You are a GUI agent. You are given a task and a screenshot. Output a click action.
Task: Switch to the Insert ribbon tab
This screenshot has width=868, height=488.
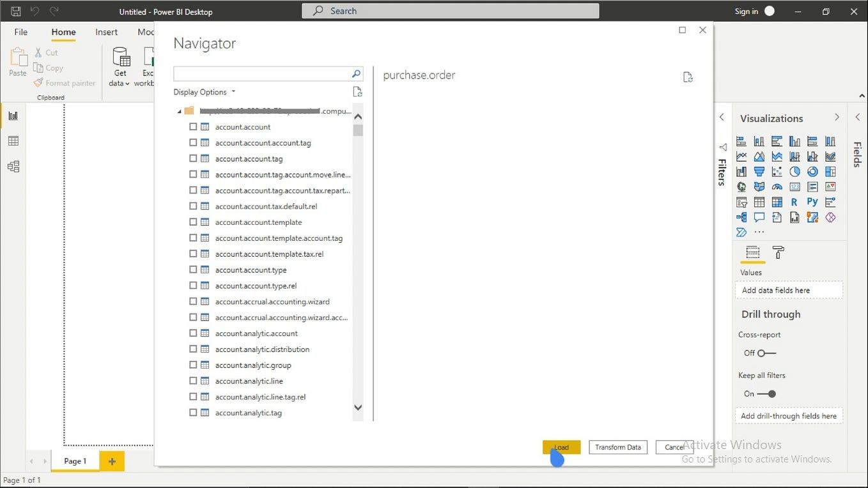[106, 32]
